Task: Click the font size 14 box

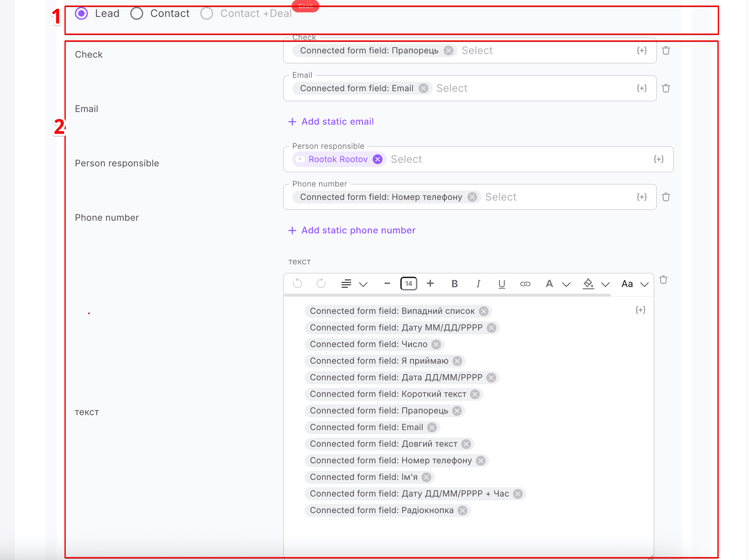Action: [409, 283]
